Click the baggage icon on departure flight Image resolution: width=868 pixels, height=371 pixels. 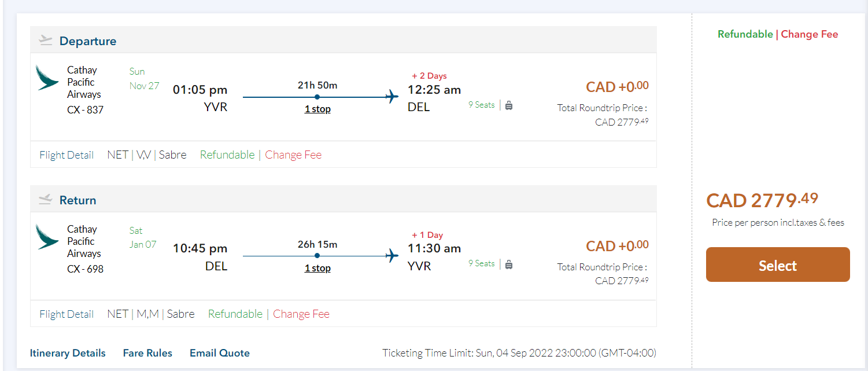click(x=509, y=105)
